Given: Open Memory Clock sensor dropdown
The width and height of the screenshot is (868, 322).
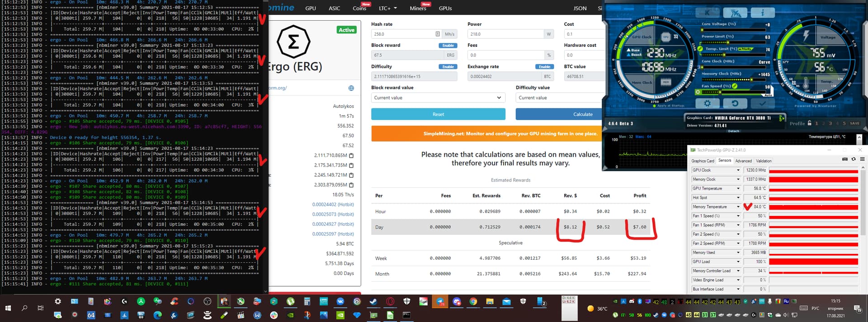Looking at the screenshot, I should pos(738,179).
